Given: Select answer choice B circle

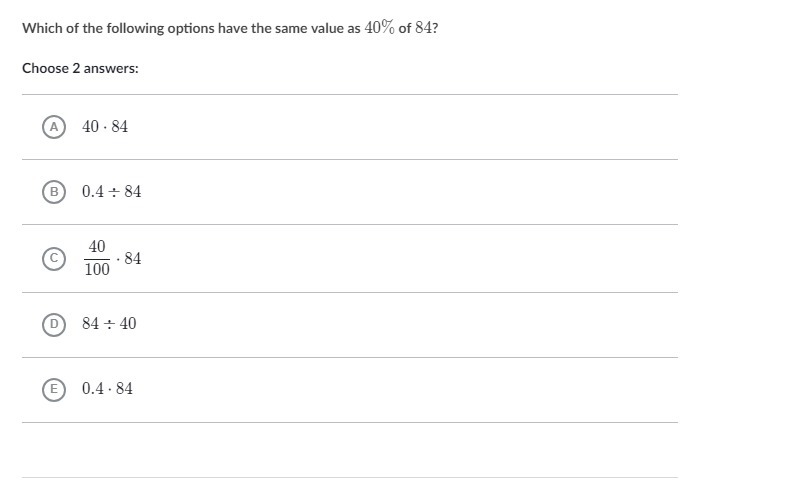Looking at the screenshot, I should 54,192.
